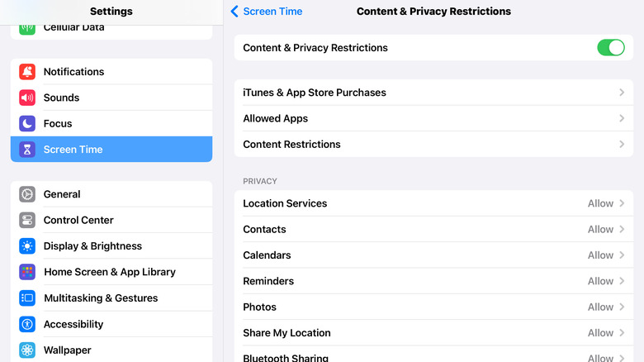Click the Display & Brightness sun icon
Image resolution: width=644 pixels, height=362 pixels.
tap(27, 246)
